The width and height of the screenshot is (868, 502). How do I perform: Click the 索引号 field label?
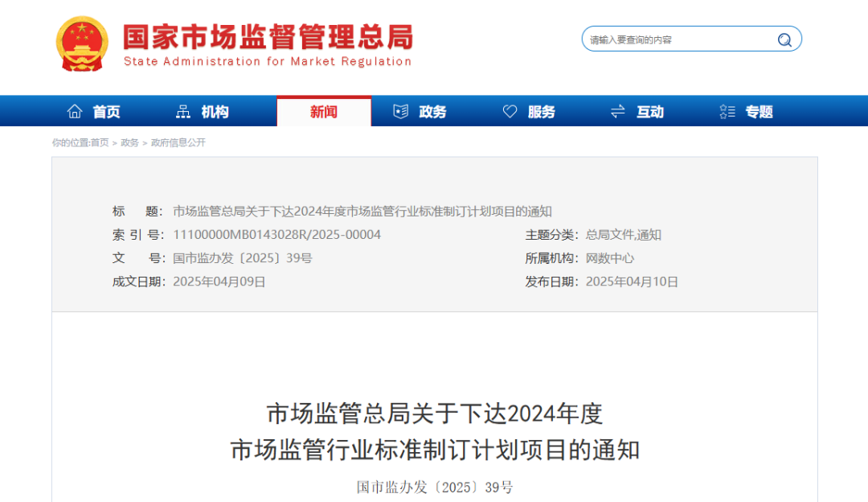[138, 235]
